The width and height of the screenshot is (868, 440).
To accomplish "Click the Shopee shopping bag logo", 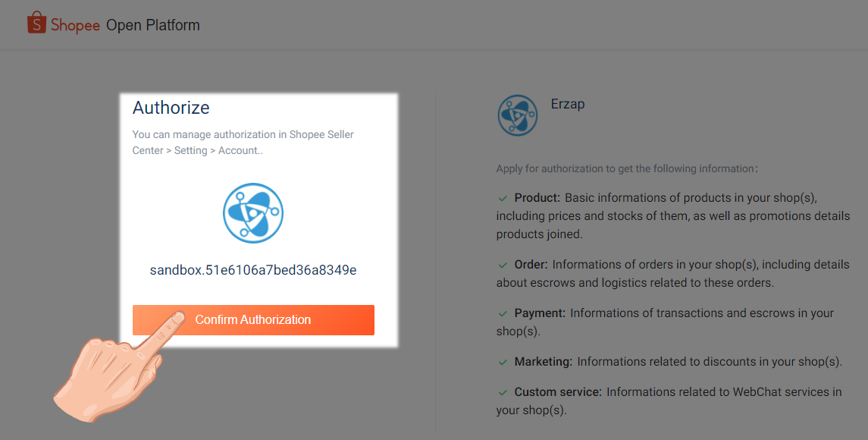I will pos(36,23).
